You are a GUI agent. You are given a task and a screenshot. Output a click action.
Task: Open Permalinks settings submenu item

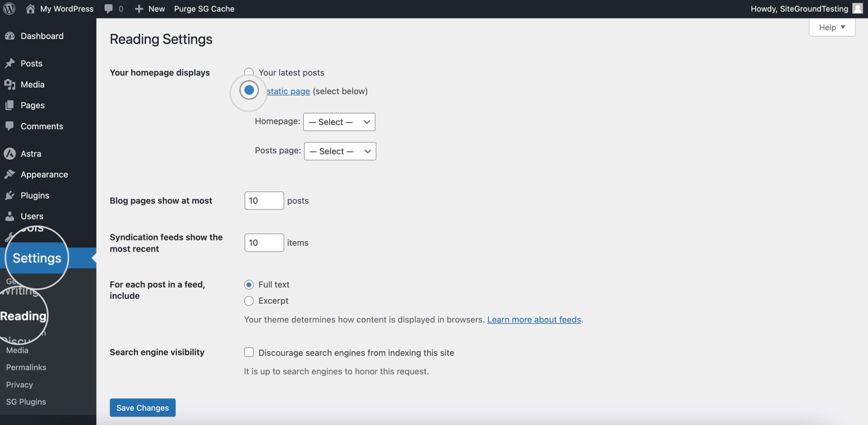coord(26,368)
